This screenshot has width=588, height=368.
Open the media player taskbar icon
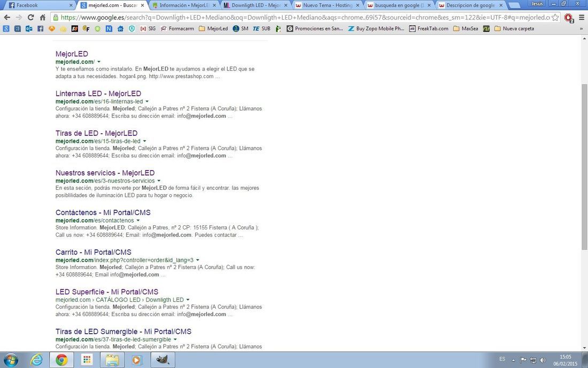pyautogui.click(x=137, y=360)
